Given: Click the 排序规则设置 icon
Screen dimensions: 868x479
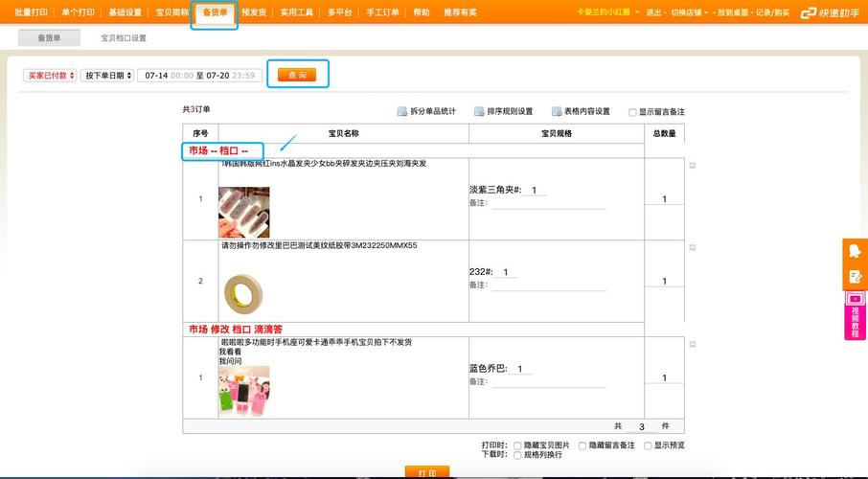Looking at the screenshot, I should (x=479, y=111).
